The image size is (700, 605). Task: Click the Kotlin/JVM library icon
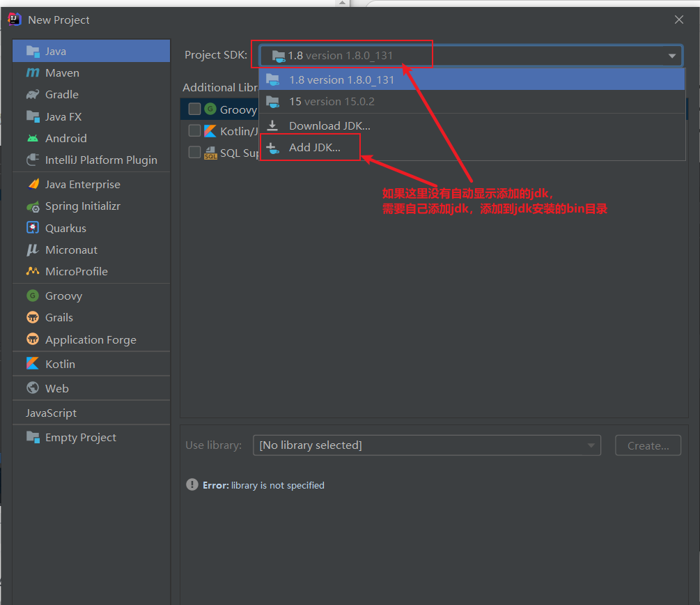[210, 131]
